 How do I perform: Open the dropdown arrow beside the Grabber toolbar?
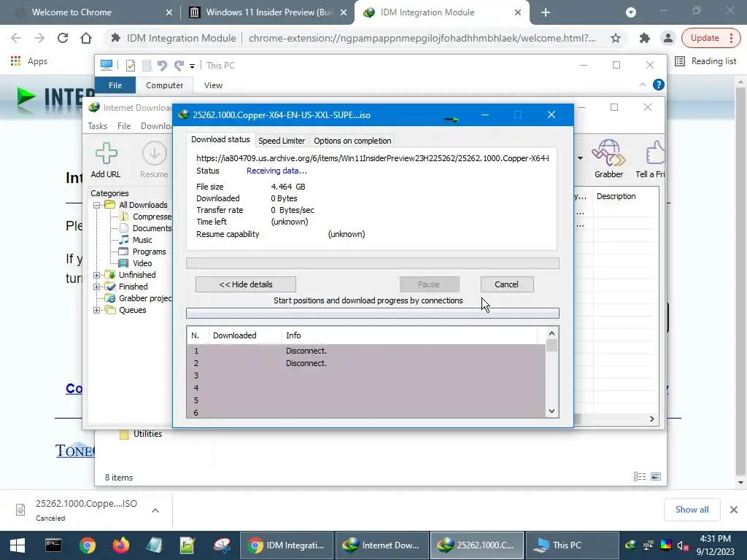pyautogui.click(x=580, y=158)
